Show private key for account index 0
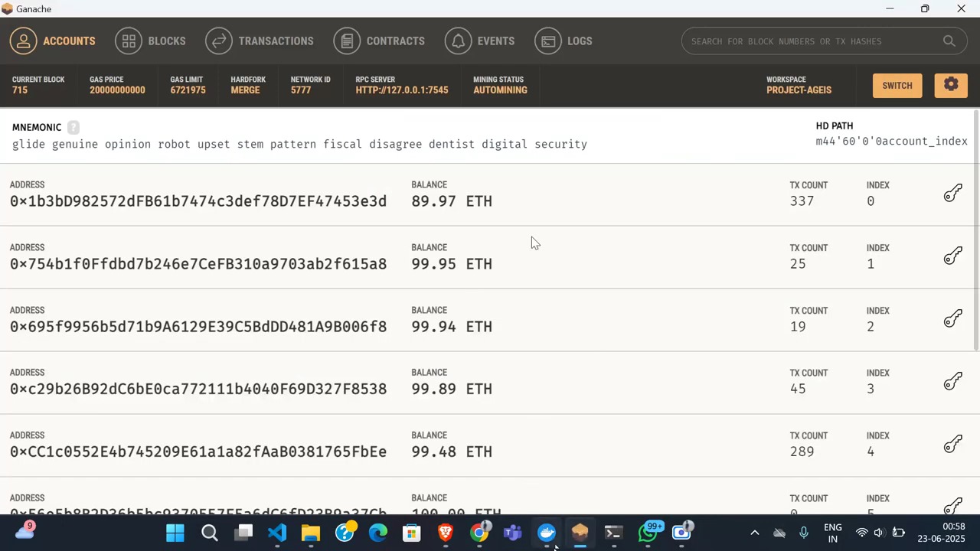Viewport: 980px width, 551px height. point(952,193)
